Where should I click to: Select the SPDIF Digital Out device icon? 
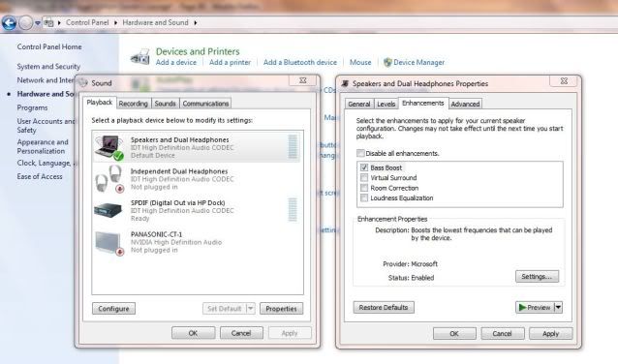[108, 210]
